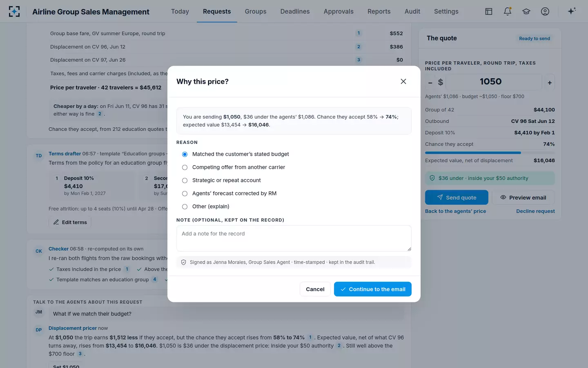Open citation 3 on Displacement CV 97 row

(x=359, y=60)
